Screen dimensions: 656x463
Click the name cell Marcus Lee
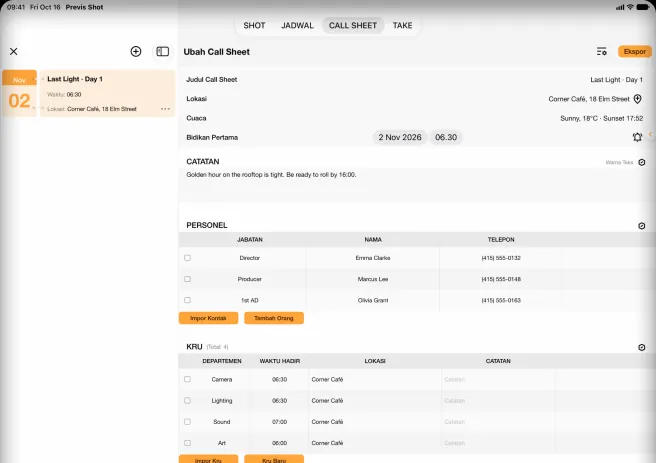click(373, 279)
